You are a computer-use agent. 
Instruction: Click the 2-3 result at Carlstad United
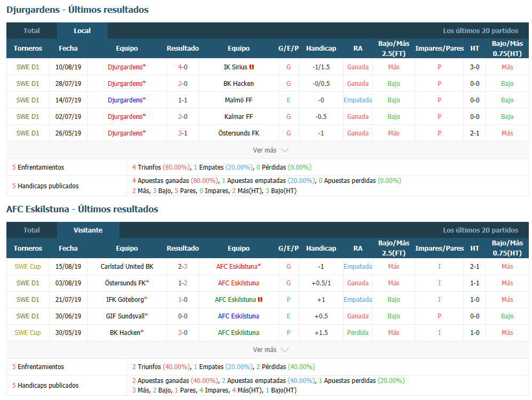coord(182,267)
